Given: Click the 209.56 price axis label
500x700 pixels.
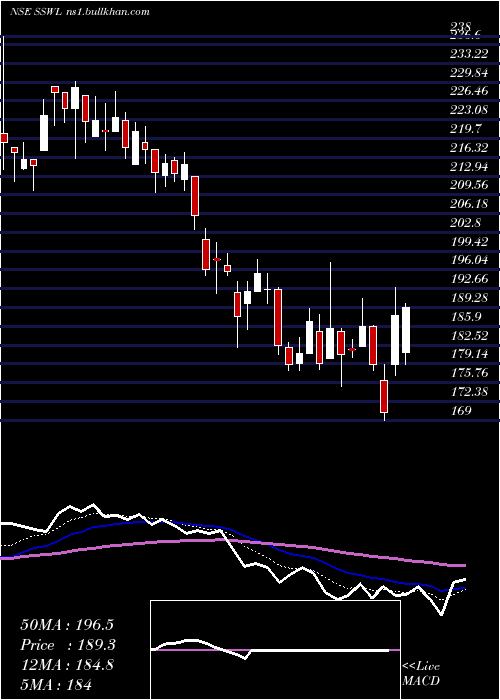Looking at the screenshot, I should (x=469, y=185).
